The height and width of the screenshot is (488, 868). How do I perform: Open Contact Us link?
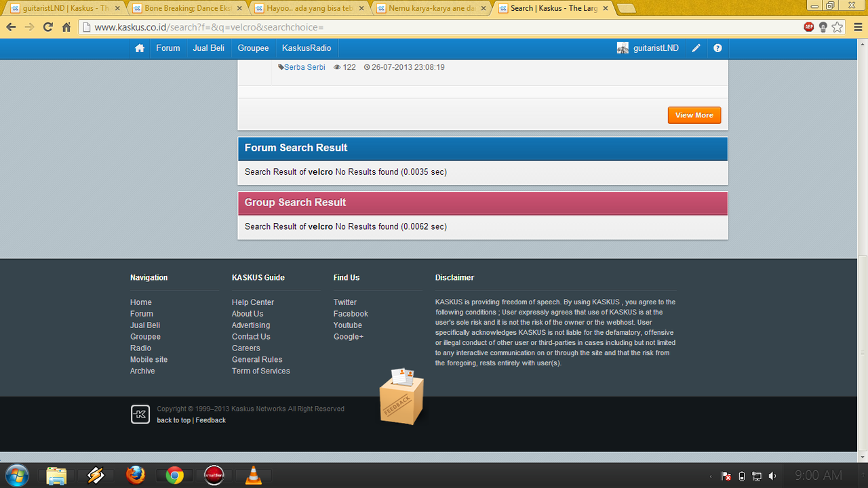click(x=251, y=337)
